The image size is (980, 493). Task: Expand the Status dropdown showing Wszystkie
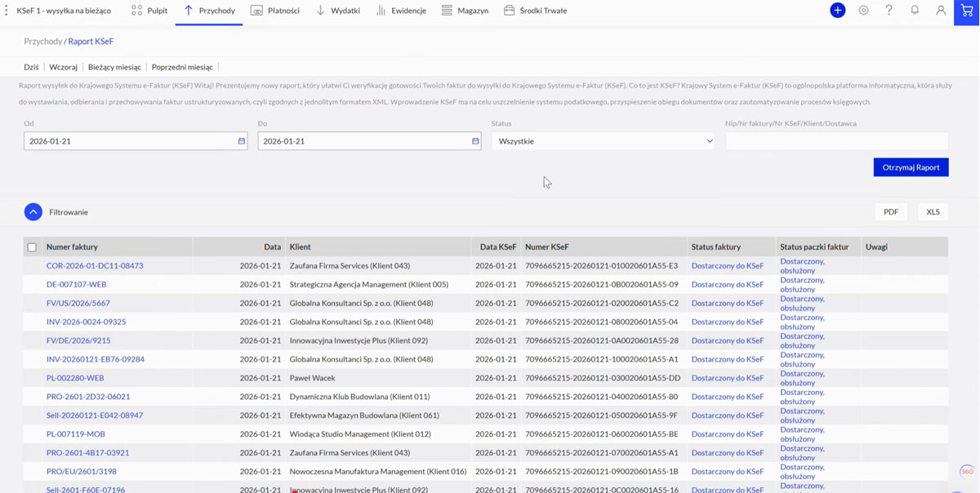click(603, 141)
